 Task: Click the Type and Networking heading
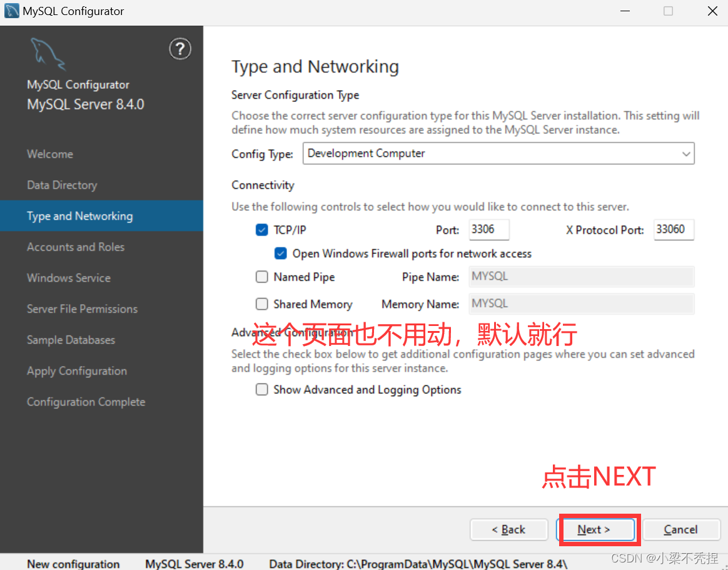pos(315,67)
